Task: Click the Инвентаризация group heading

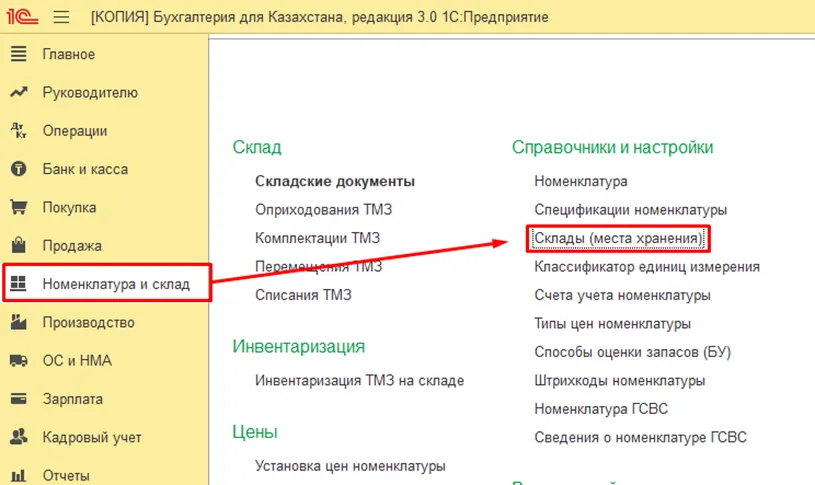Action: (299, 347)
